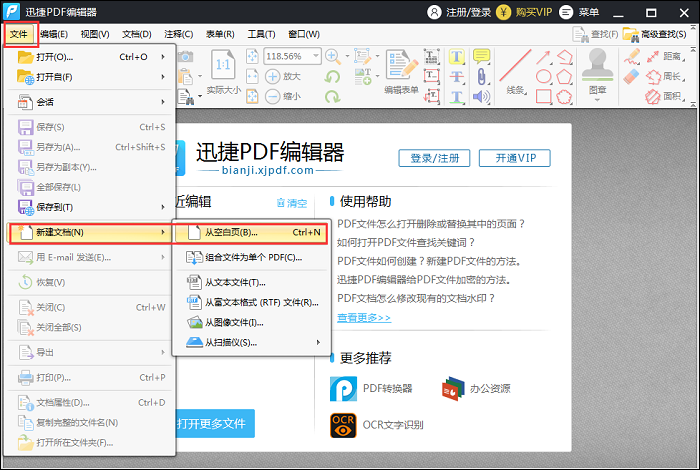Select 从富文本格式 (RTF) 文件(R)...
The image size is (700, 470).
[x=251, y=303]
